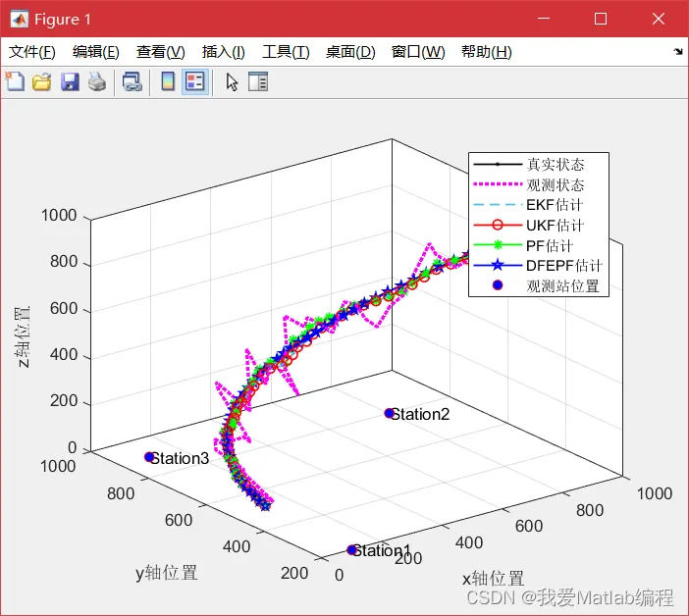
Task: Open the 编辑(E) menu
Action: (96, 52)
